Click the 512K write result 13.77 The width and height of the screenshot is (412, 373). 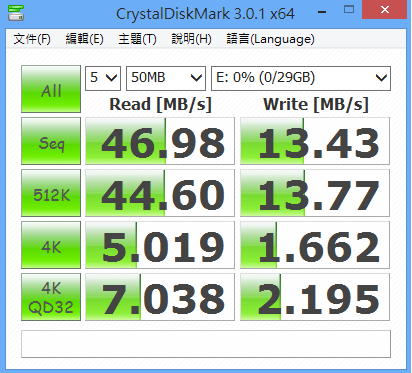[315, 193]
